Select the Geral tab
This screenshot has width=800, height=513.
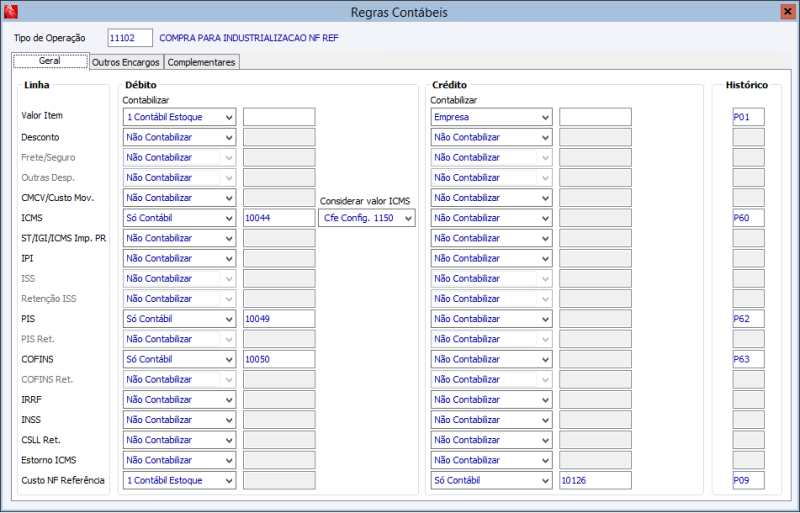pos(50,62)
